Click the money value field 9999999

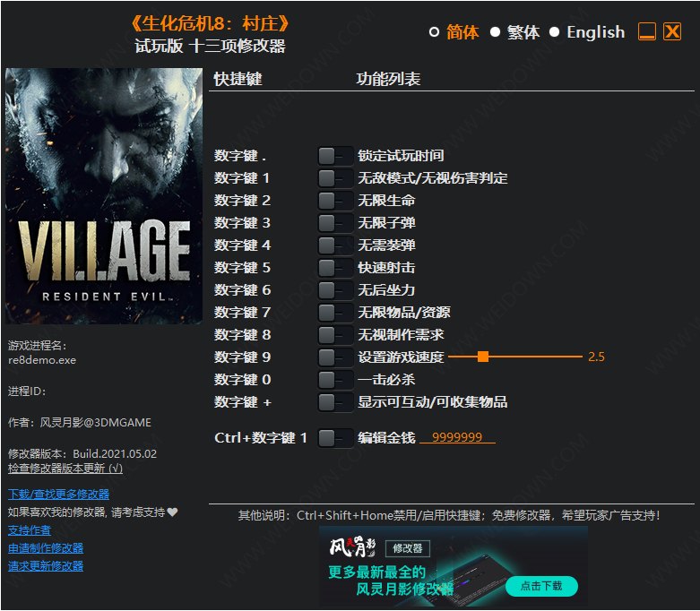(x=457, y=437)
